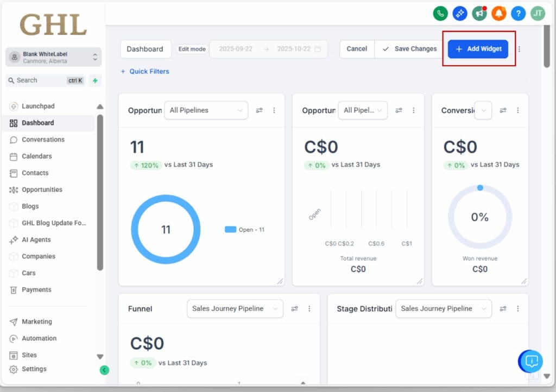556x392 pixels.
Task: Switch to the Opportunities section
Action: [41, 189]
